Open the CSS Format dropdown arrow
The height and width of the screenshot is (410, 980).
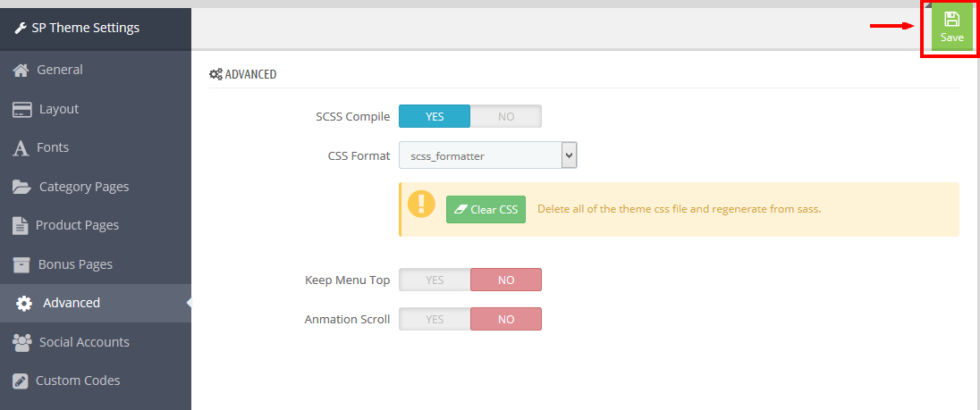point(569,155)
